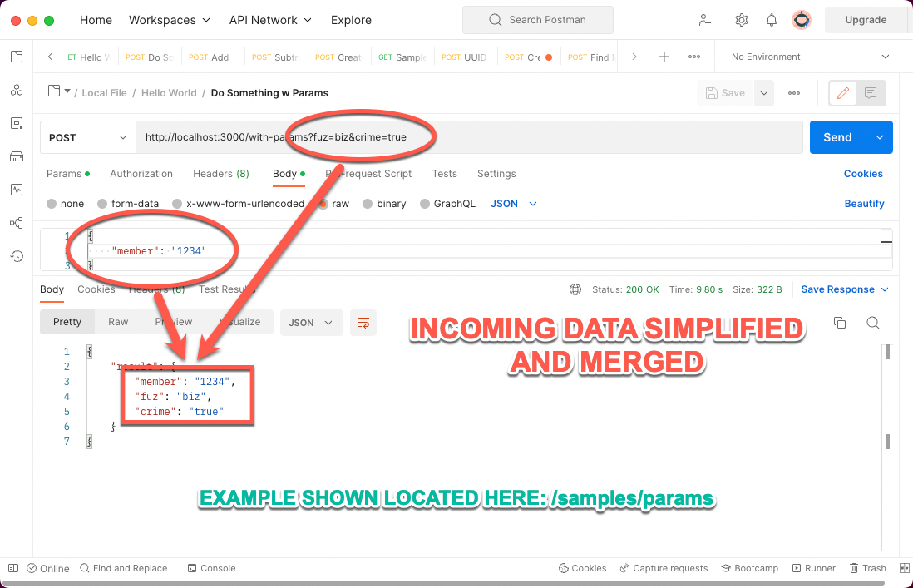Click the network globe icon
Screen dimensions: 913x588
point(575,289)
